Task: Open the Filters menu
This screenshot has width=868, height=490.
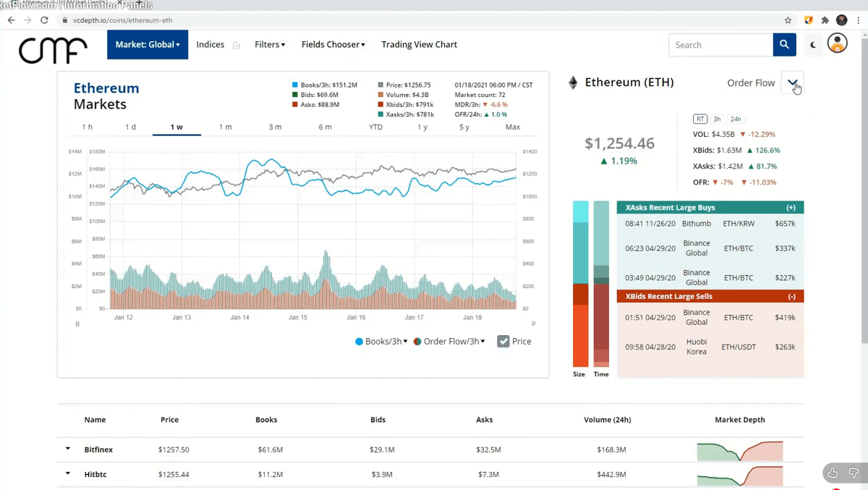Action: point(270,45)
